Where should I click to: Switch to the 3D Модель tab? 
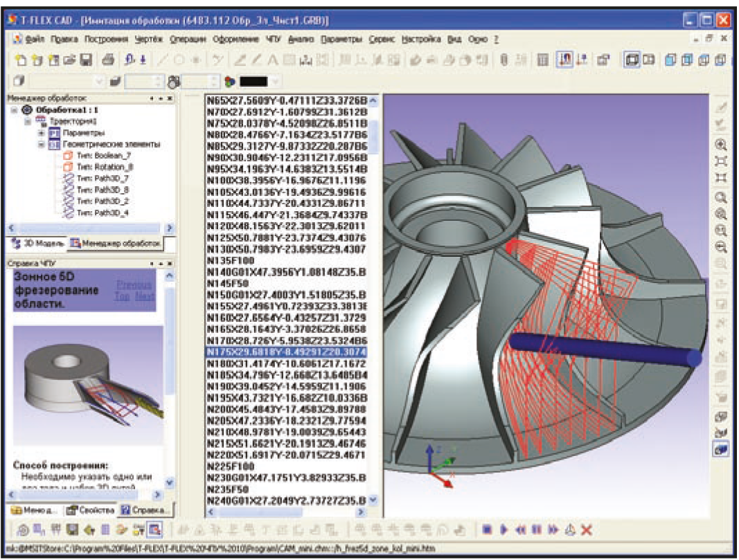click(39, 244)
